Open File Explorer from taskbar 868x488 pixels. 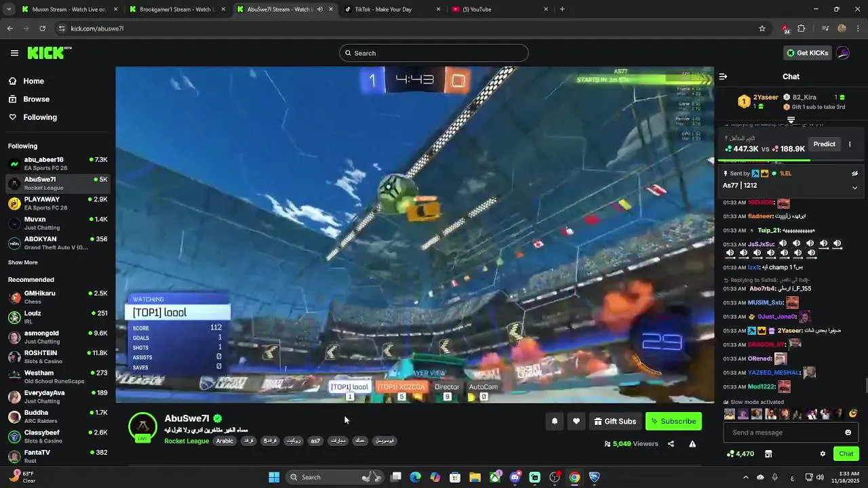[475, 477]
